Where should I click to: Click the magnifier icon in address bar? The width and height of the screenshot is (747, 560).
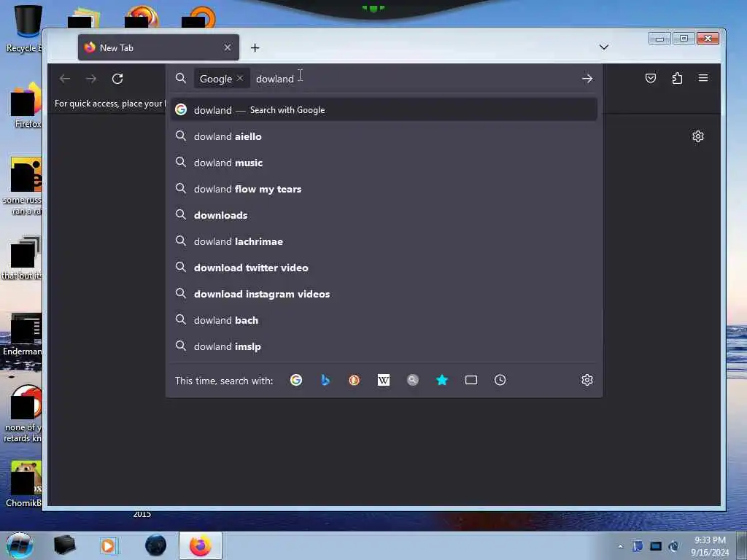(x=181, y=78)
